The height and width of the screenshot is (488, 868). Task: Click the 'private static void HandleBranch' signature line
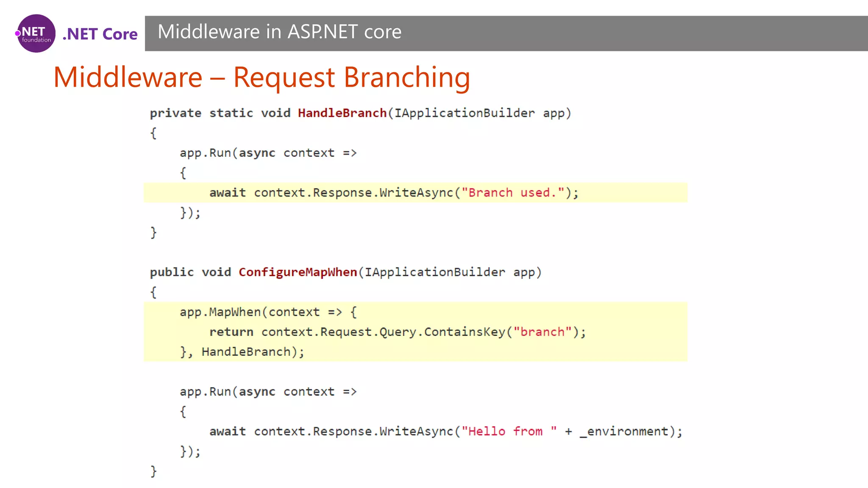[361, 113]
